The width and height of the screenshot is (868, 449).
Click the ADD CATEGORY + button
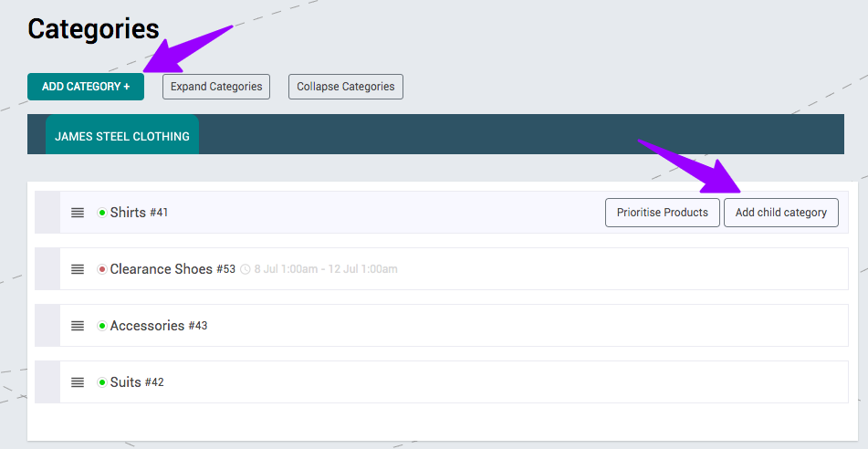[86, 87]
